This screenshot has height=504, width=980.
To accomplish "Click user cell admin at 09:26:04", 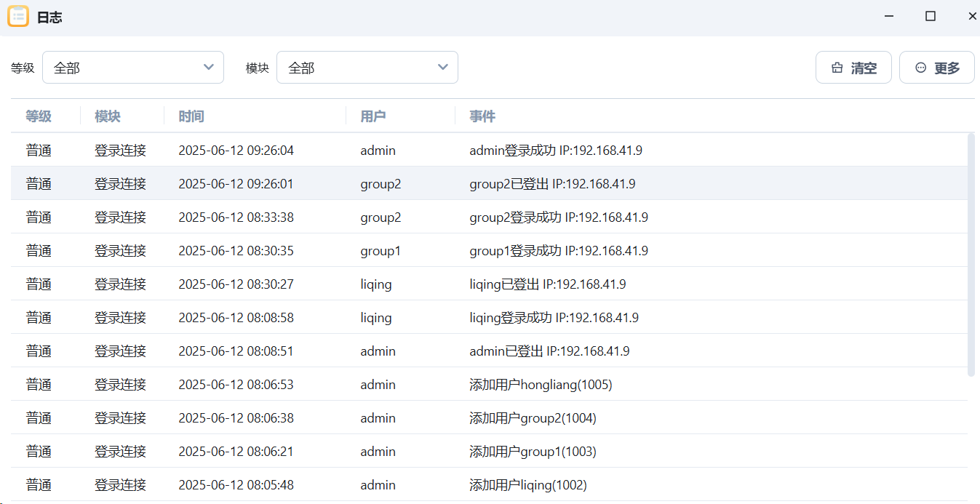I will [378, 151].
